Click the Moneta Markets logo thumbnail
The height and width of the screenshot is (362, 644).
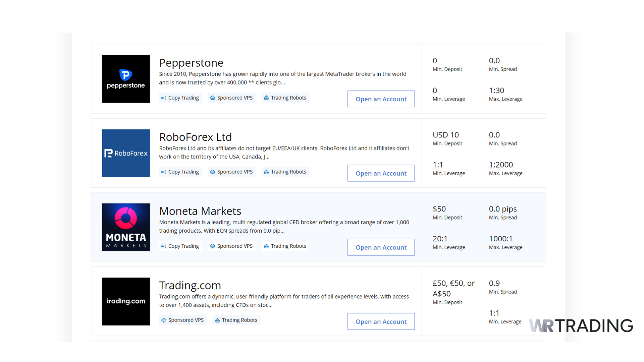[126, 227]
